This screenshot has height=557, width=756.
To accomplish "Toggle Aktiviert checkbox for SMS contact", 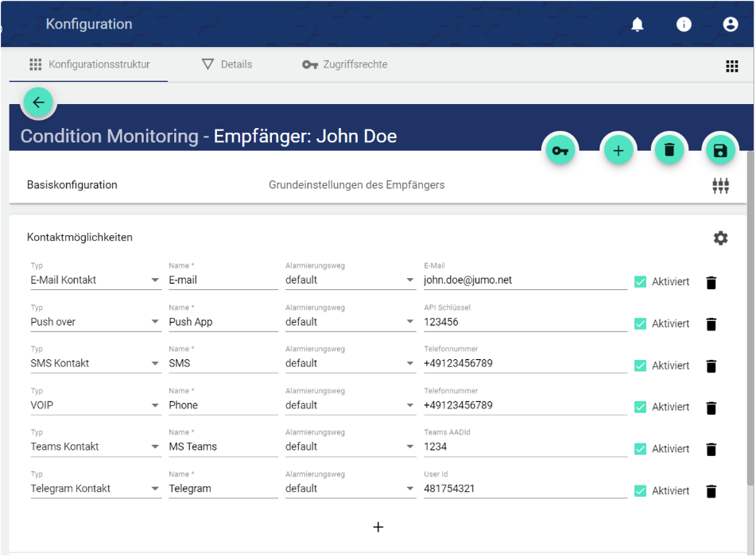I will [x=640, y=366].
